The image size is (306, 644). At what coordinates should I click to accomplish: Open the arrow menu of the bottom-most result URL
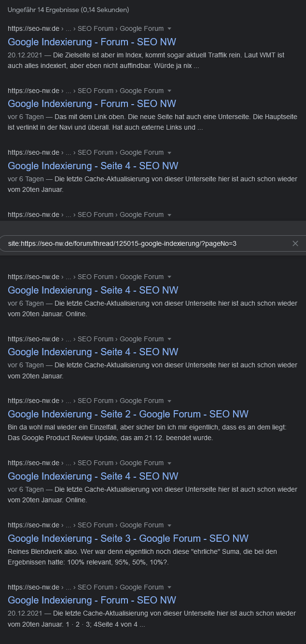169,588
